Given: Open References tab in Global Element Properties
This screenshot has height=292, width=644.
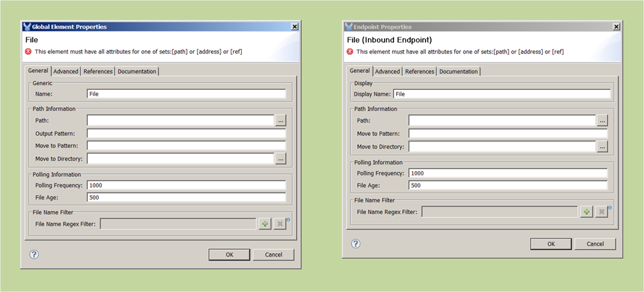Looking at the screenshot, I should pyautogui.click(x=98, y=72).
